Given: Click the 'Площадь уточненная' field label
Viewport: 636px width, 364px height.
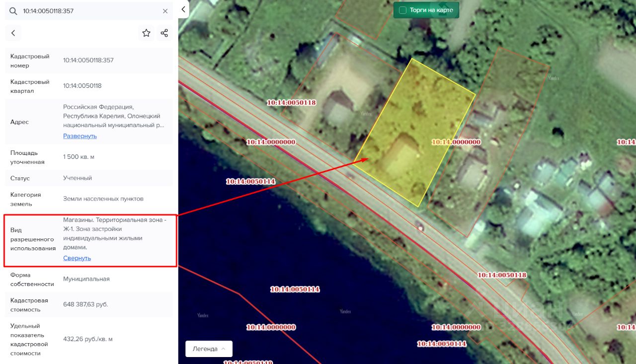Looking at the screenshot, I should 27,157.
